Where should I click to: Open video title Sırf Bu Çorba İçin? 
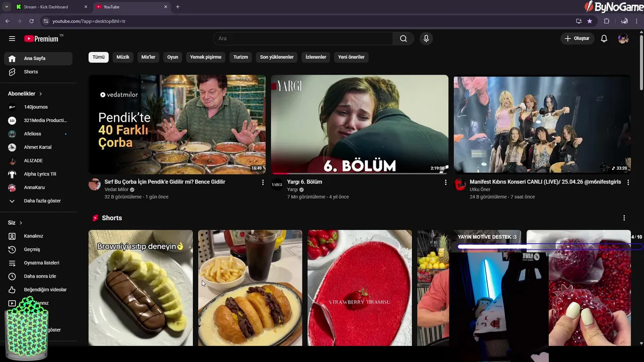(165, 182)
